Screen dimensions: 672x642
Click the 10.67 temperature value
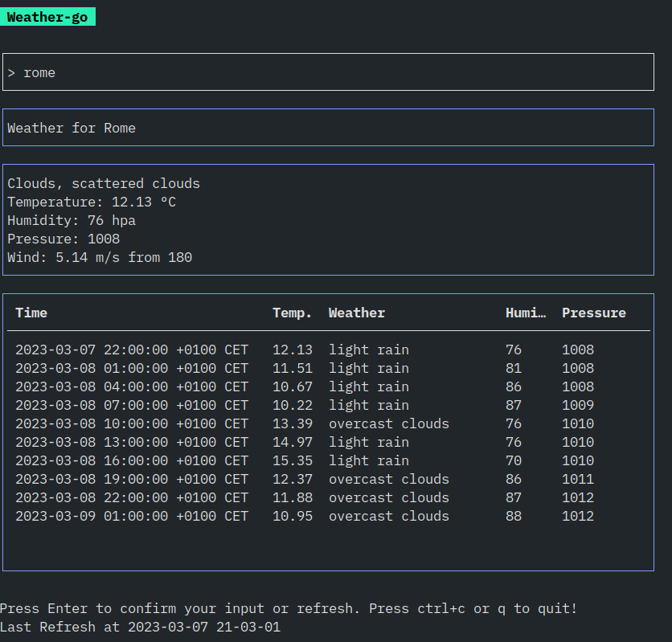click(293, 386)
